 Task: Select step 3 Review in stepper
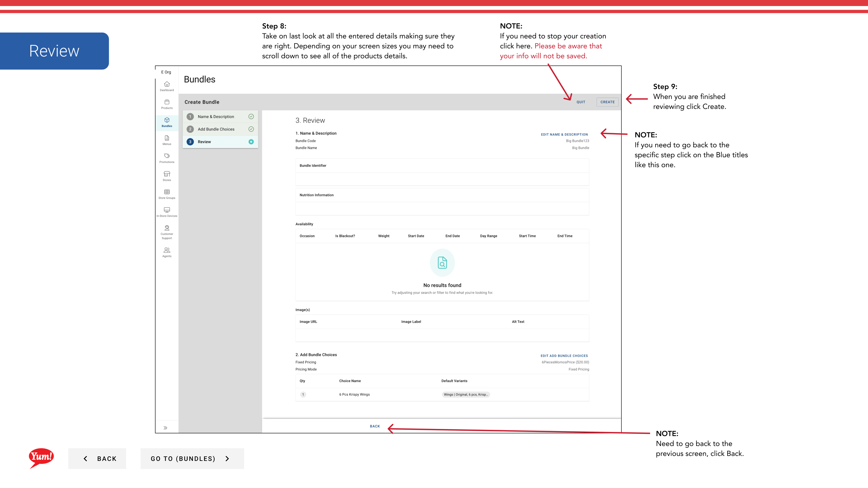tap(220, 142)
